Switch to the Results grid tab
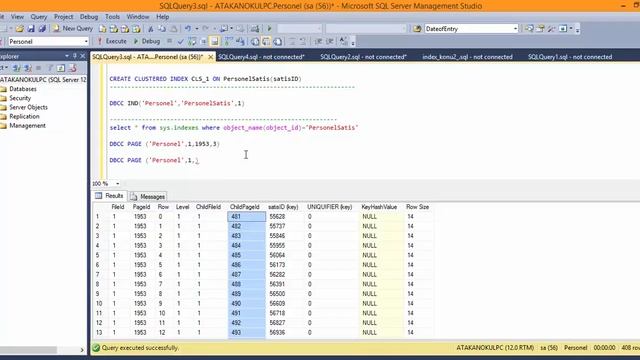Image resolution: width=640 pixels, height=360 pixels. tap(109, 196)
